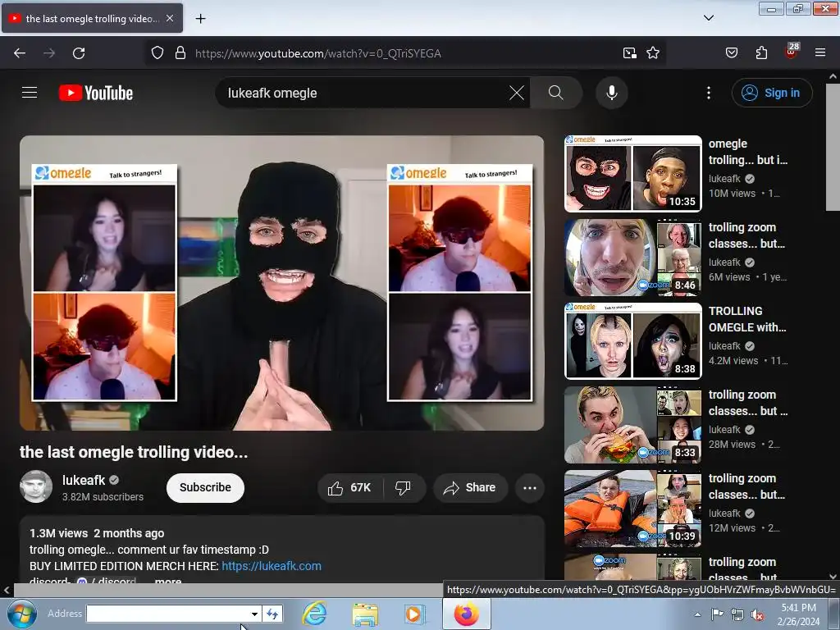This screenshot has height=630, width=840.
Task: Open the Windows Start button
Action: [x=21, y=614]
